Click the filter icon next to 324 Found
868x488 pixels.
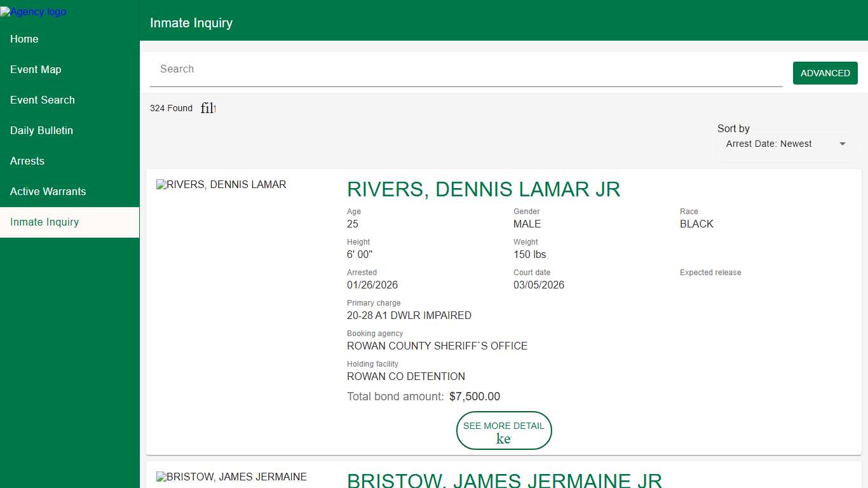pos(207,108)
